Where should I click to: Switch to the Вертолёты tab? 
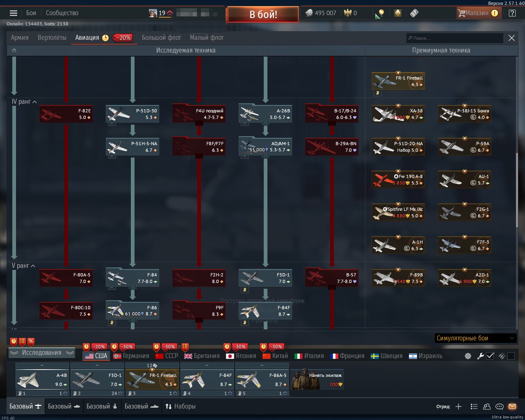52,38
